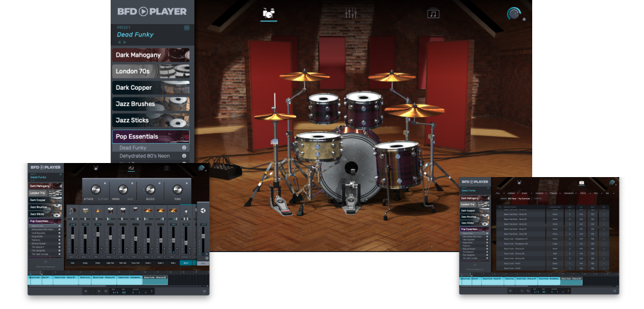Click the kick drum in the 3D kit

pyautogui.click(x=350, y=167)
